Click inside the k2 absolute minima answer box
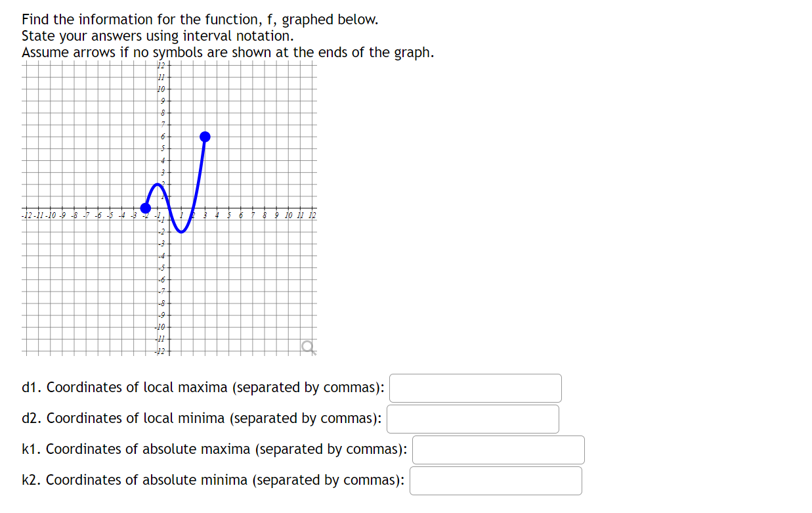 click(x=495, y=480)
